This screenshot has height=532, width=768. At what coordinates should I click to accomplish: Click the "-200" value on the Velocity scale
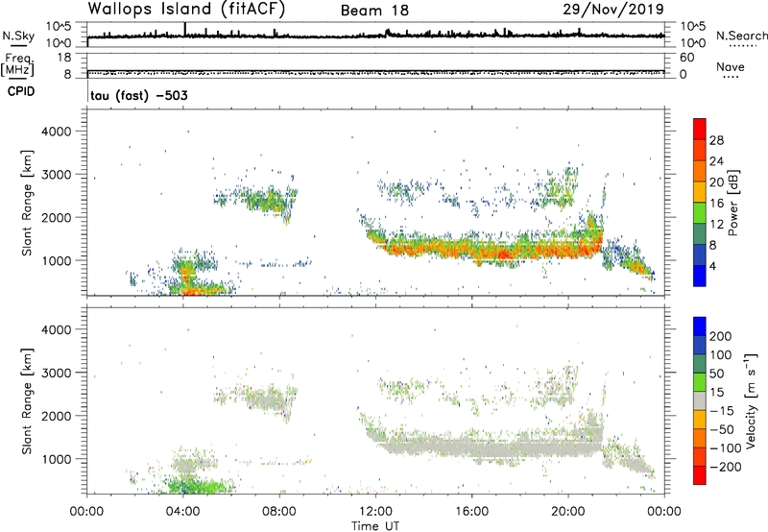click(726, 467)
